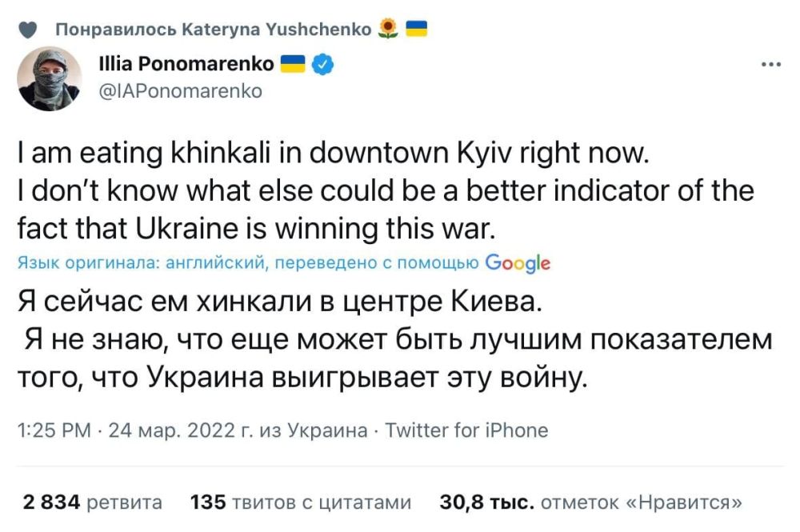800x532 pixels.
Task: Click the translated Russian tweet text
Action: tap(320, 336)
